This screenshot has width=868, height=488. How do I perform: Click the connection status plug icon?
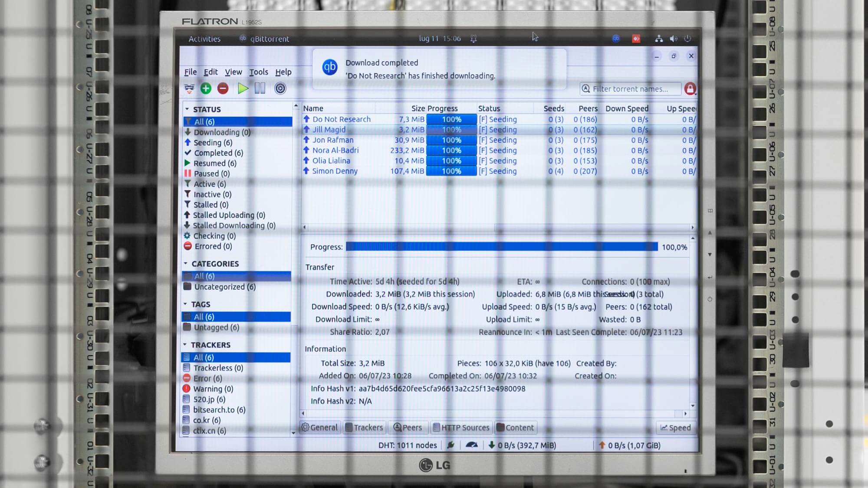[x=450, y=445]
